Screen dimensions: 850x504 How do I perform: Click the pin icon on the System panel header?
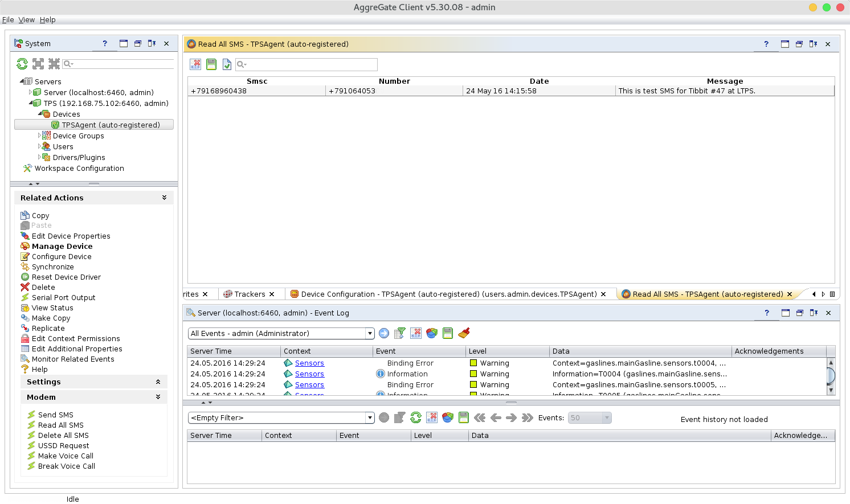(152, 43)
